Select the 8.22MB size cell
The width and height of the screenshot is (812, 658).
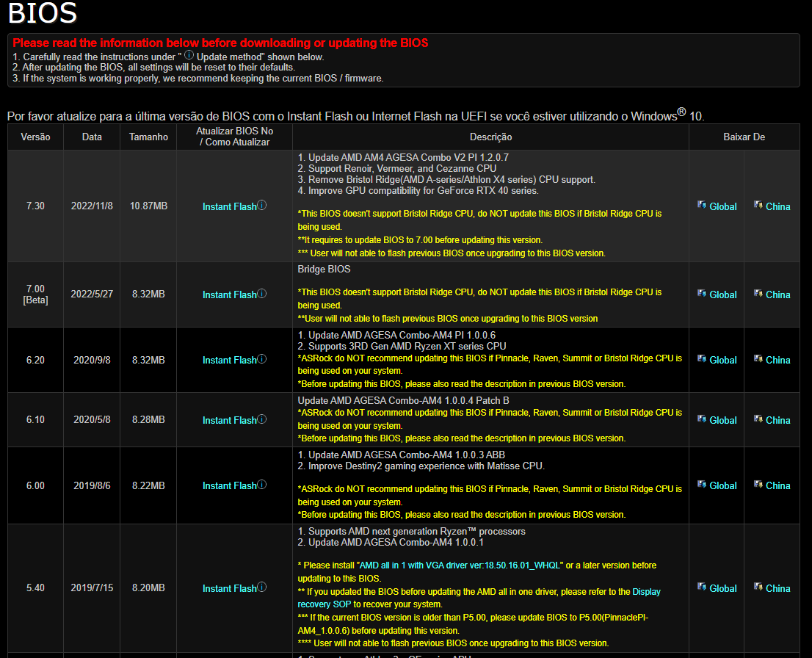pos(148,485)
